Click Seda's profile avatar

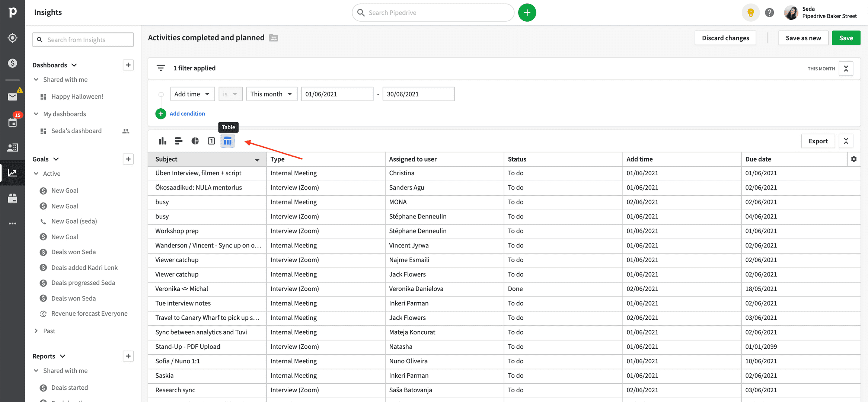click(791, 13)
